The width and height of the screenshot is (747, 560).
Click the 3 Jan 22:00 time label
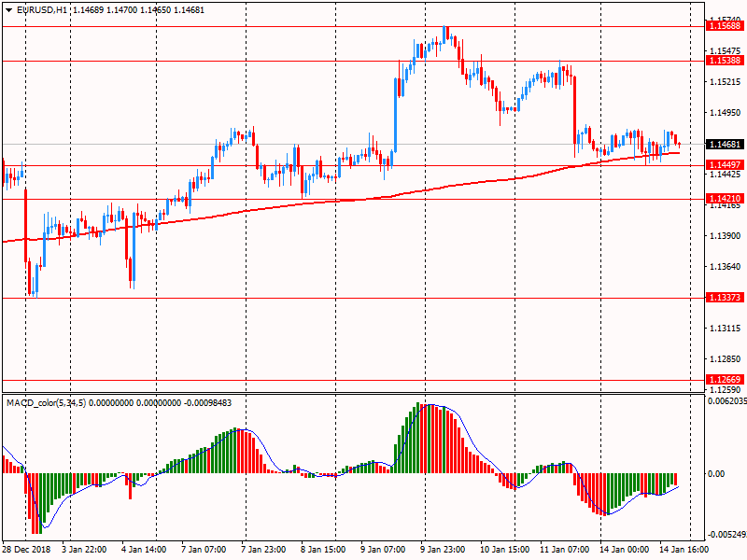coord(84,550)
